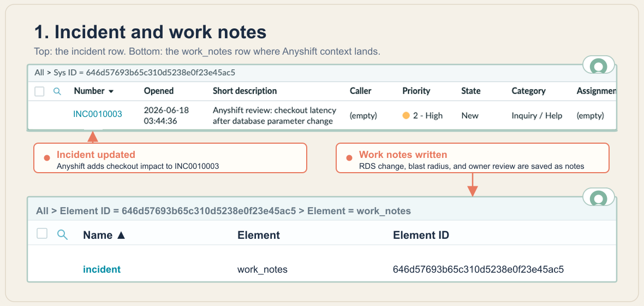Click the Caller column header
Screen dimensions: 644x306
pyautogui.click(x=361, y=91)
